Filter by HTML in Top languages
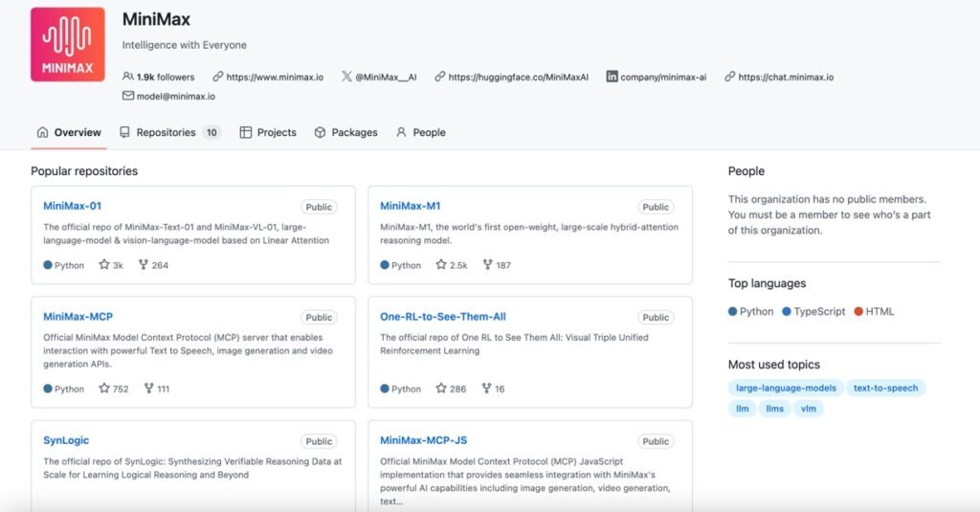980x512 pixels. click(x=874, y=311)
